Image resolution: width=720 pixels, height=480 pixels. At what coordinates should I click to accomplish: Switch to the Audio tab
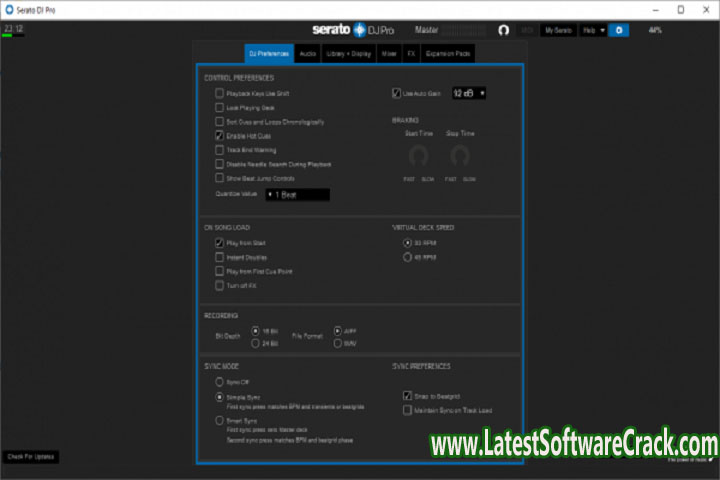point(306,54)
